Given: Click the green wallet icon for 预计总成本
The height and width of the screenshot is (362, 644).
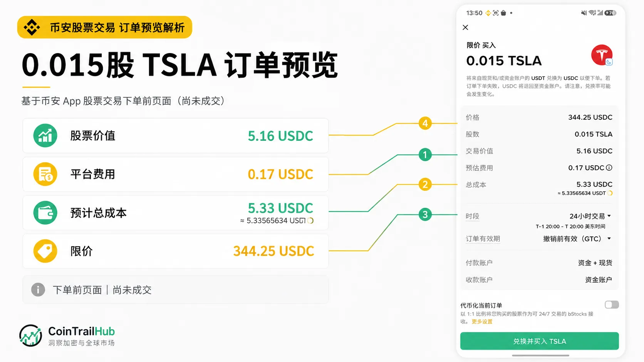Looking at the screenshot, I should (x=45, y=212).
